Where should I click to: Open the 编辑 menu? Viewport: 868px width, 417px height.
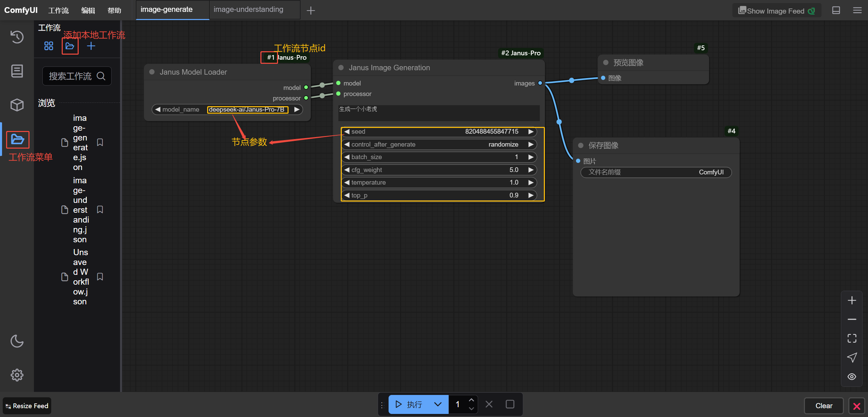pos(88,11)
